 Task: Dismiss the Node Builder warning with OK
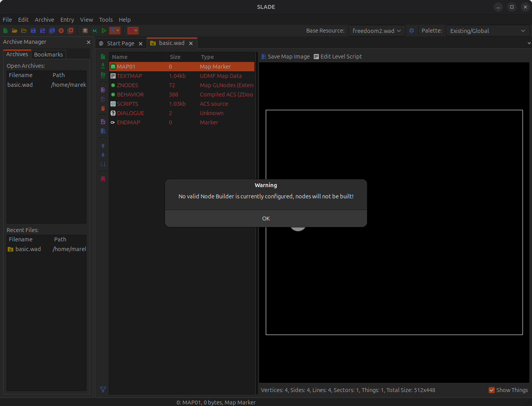[266, 218]
